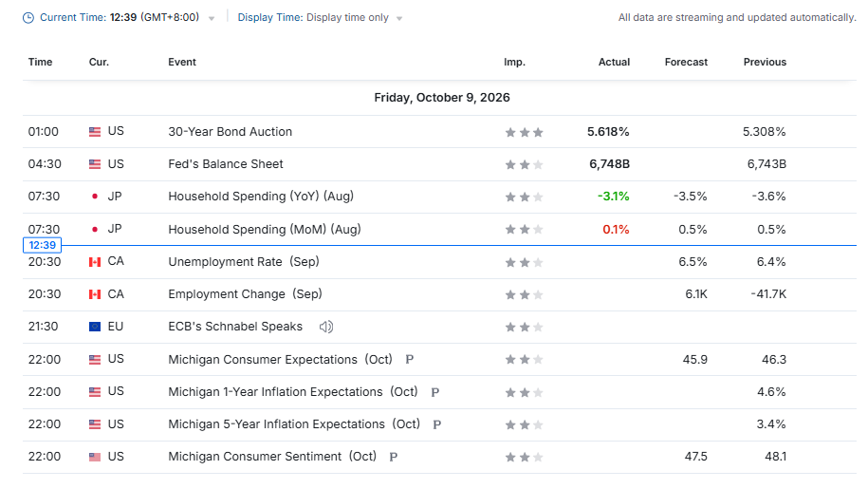This screenshot has width=868, height=489.
Task: Open Michigan Consumer Sentiment (Oct) event
Action: click(x=272, y=457)
